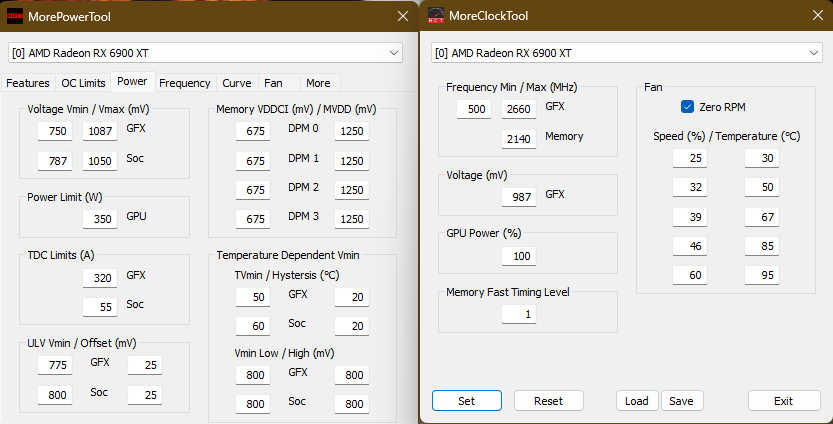Click GFX maximum frequency field showing 2660
Viewport: 833px width, 424px height.
[519, 109]
